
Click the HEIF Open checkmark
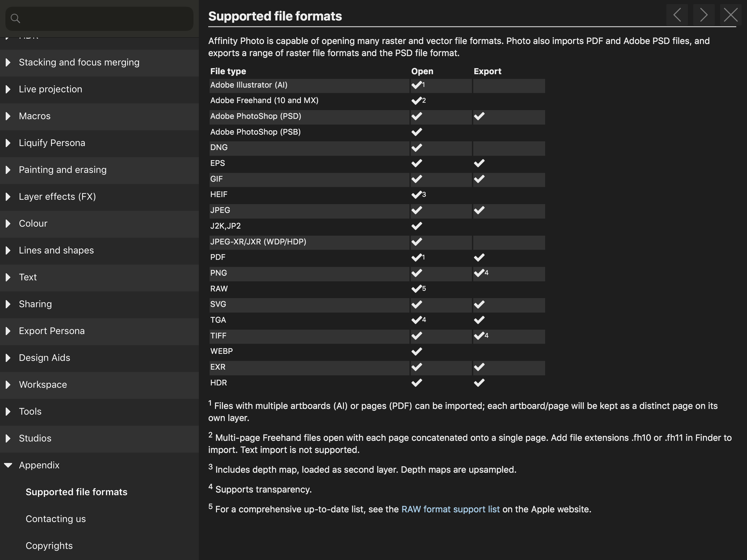(417, 194)
